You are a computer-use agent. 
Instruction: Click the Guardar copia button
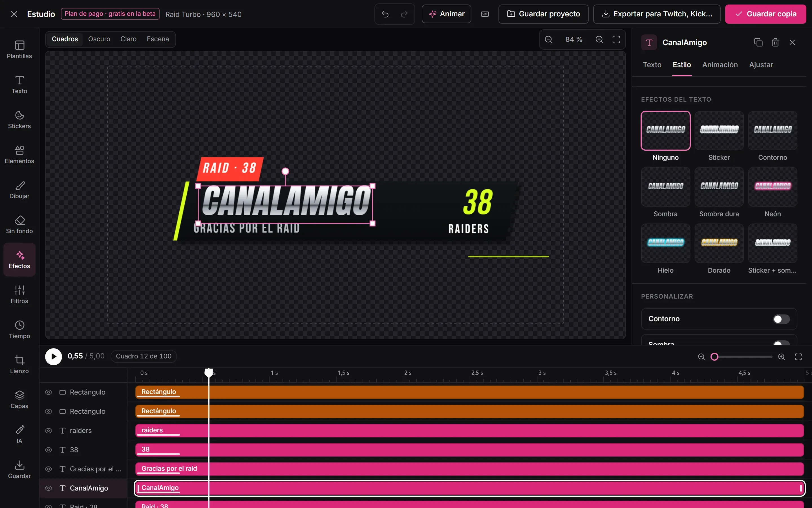[765, 14]
